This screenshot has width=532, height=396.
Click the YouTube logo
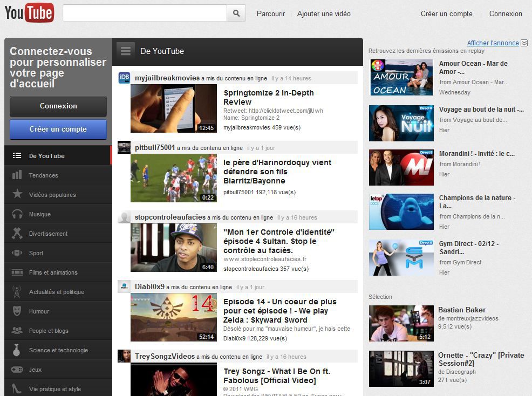tap(29, 13)
